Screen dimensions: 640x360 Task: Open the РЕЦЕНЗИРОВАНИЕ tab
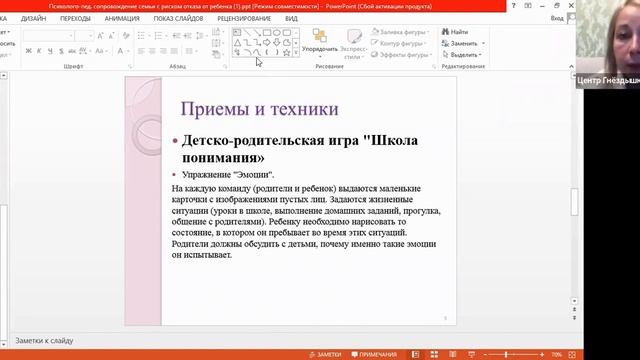tap(244, 18)
